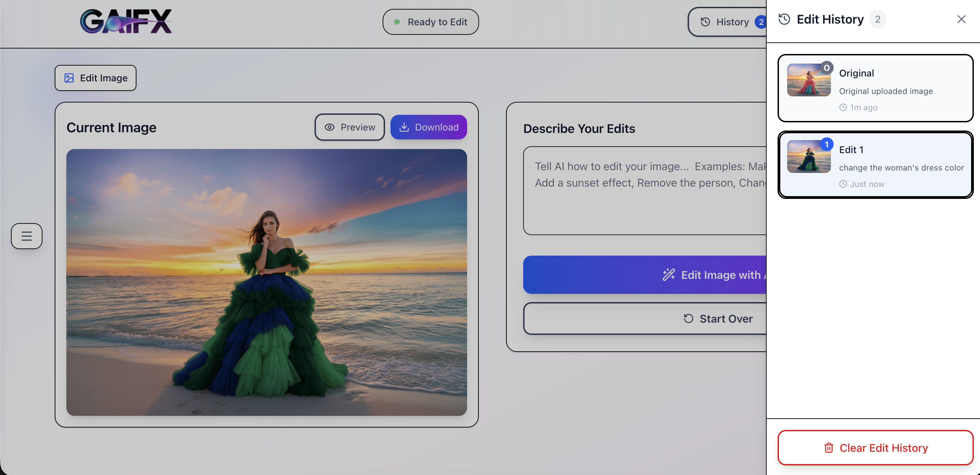980x475 pixels.
Task: Download the edited image
Action: pos(429,127)
